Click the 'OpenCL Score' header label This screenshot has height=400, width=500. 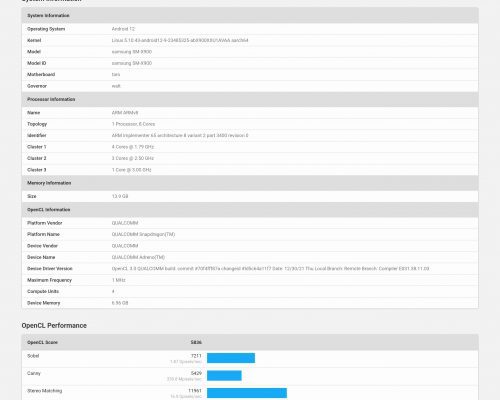(x=42, y=342)
